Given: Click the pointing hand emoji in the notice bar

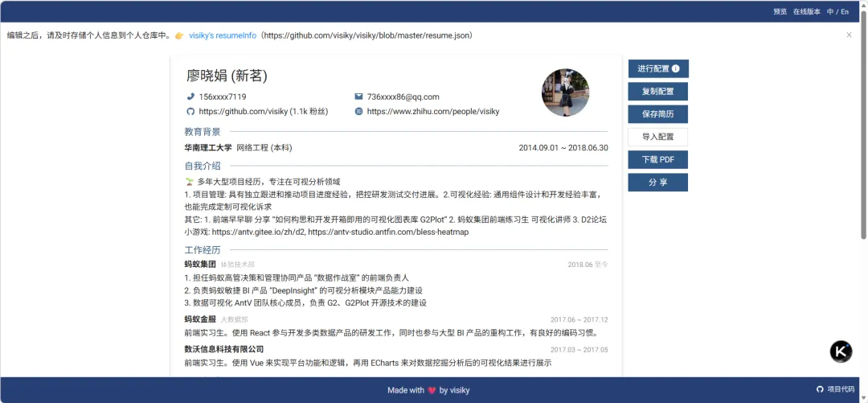Looking at the screenshot, I should tap(178, 35).
